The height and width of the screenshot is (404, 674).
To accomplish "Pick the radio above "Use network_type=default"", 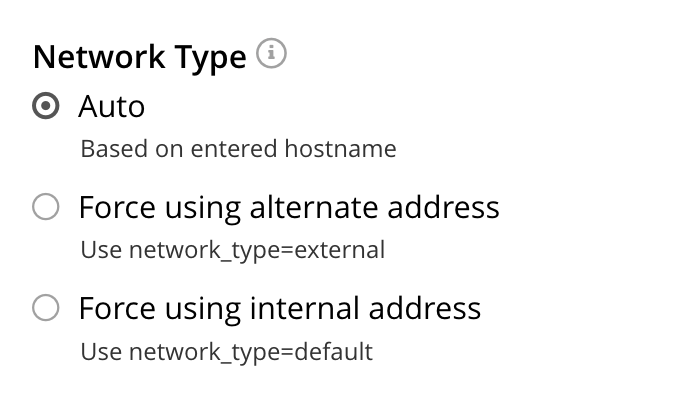I will coord(46,308).
